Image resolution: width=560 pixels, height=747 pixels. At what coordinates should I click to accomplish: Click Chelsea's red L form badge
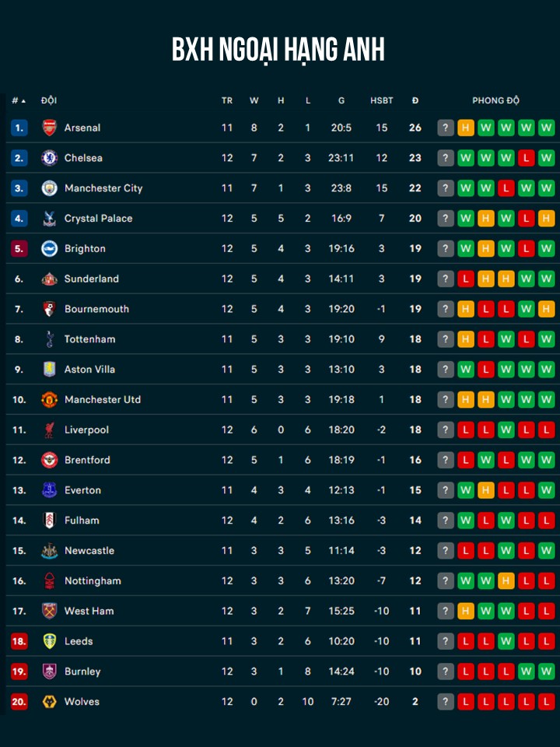tap(527, 158)
